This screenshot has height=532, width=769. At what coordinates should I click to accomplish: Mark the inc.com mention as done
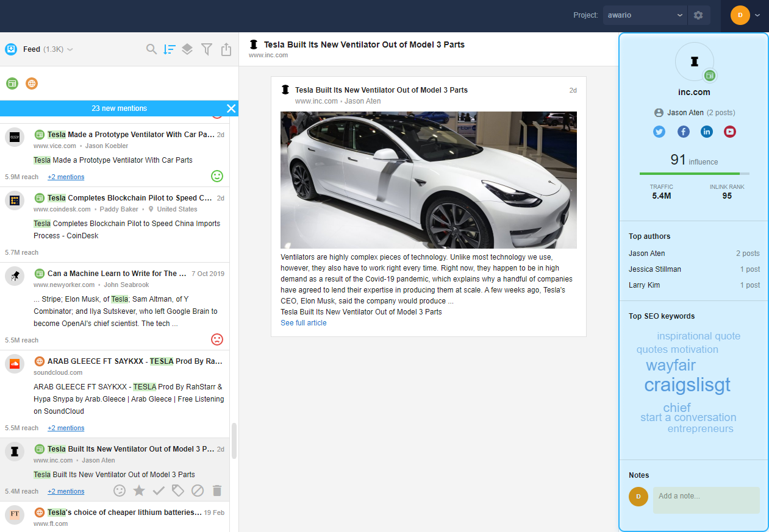pyautogui.click(x=159, y=491)
